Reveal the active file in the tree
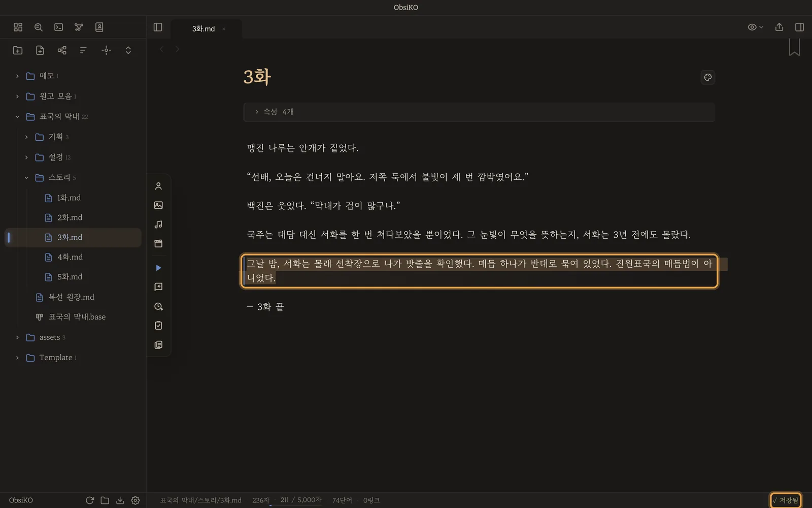The image size is (812, 508). tap(106, 50)
